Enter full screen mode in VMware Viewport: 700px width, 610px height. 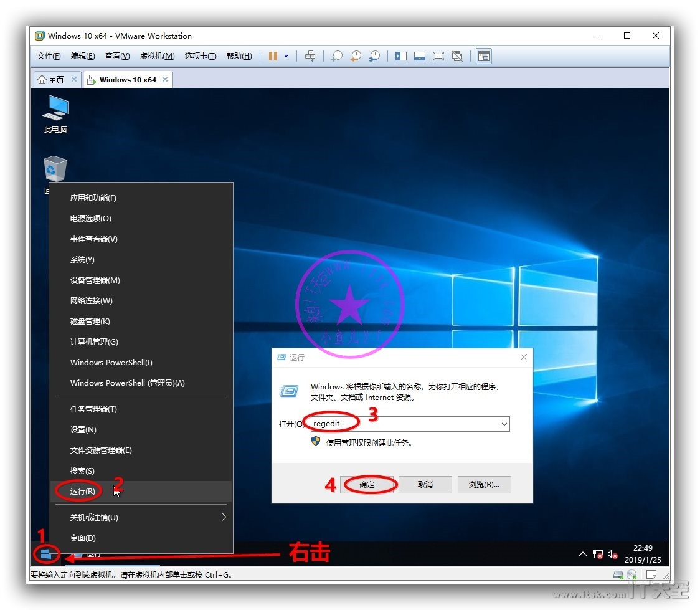click(x=438, y=56)
